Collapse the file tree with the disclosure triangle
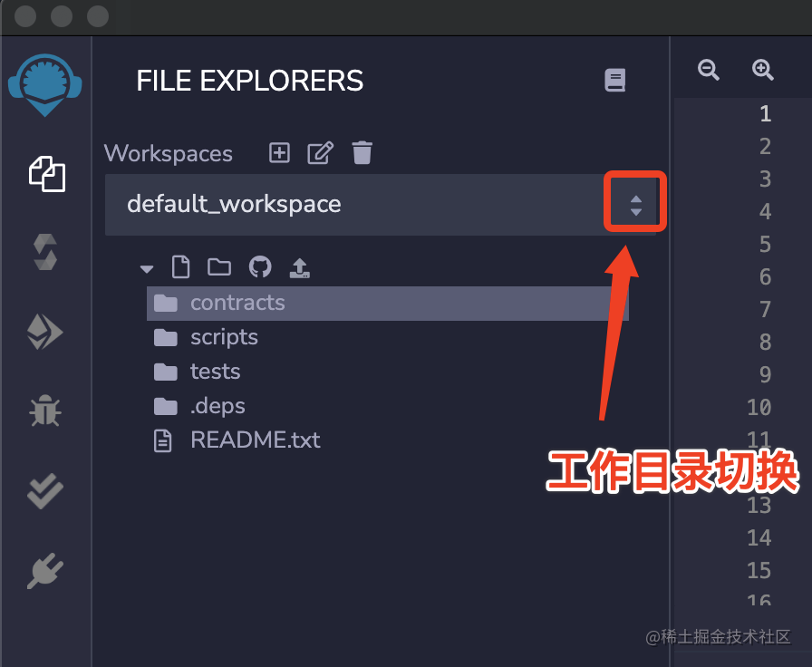 point(146,268)
